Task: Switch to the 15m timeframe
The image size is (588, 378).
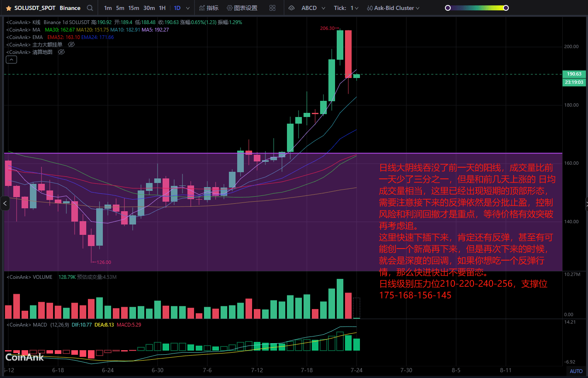Action: coord(134,8)
